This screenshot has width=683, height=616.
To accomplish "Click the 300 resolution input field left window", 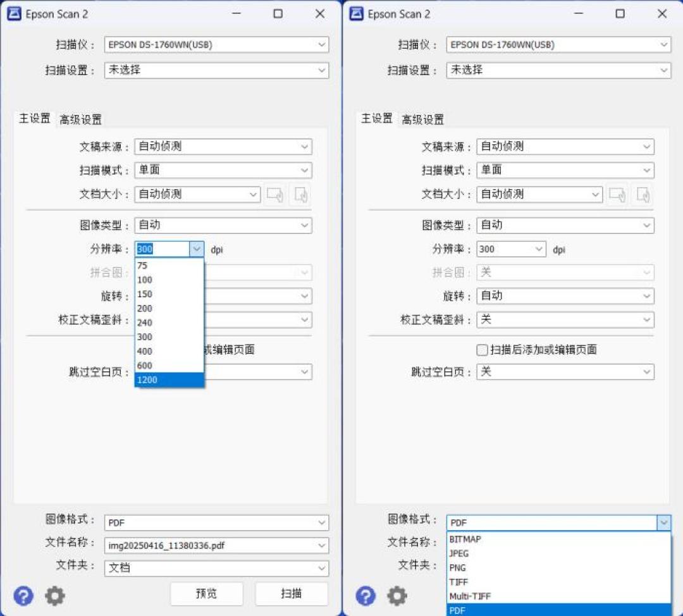I will (x=163, y=249).
